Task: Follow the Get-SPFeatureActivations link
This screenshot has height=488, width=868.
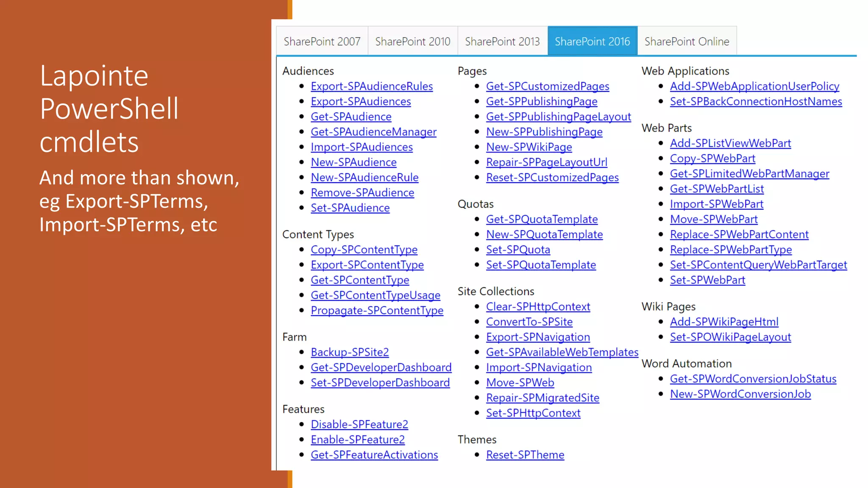Action: [374, 455]
